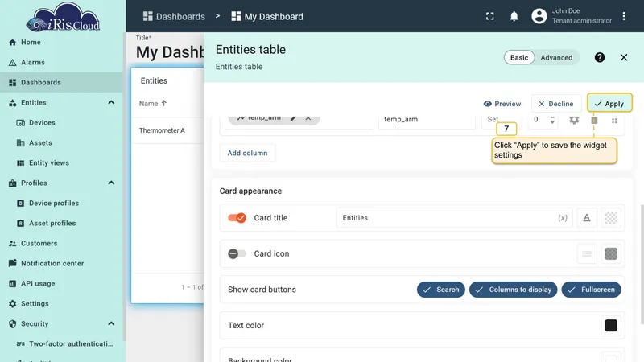
Task: Go to Customers in sidebar
Action: [x=62, y=244]
